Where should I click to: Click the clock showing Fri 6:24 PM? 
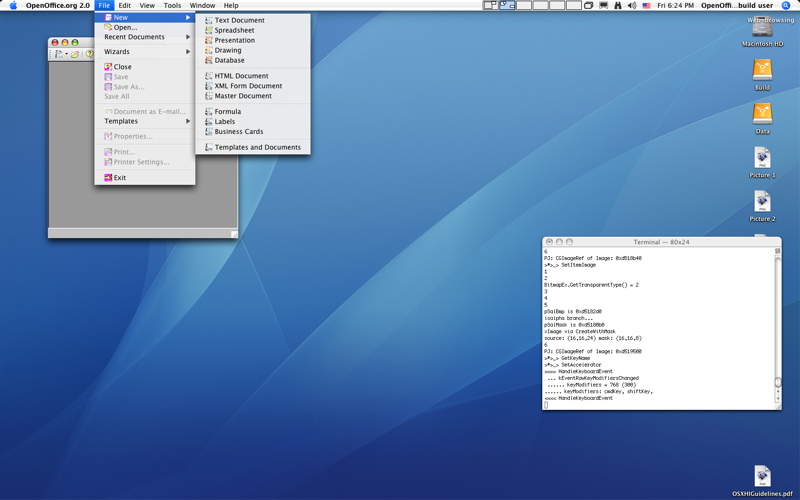[x=676, y=6]
